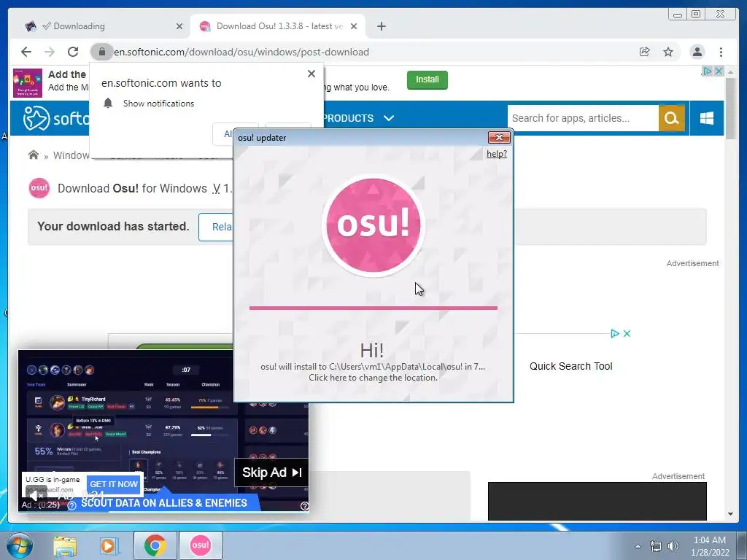Close the osu! updater window

click(x=499, y=138)
